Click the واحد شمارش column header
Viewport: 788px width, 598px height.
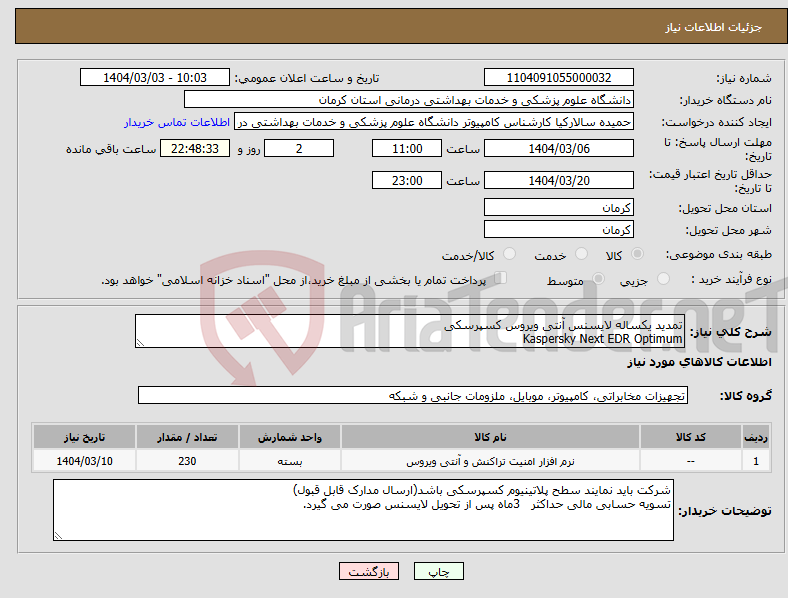pos(290,437)
